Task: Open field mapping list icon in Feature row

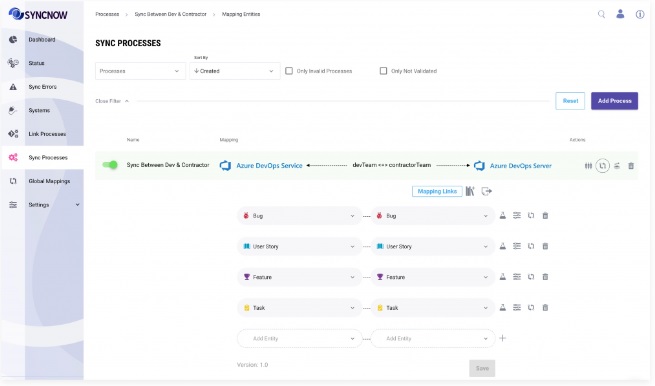Action: (517, 277)
